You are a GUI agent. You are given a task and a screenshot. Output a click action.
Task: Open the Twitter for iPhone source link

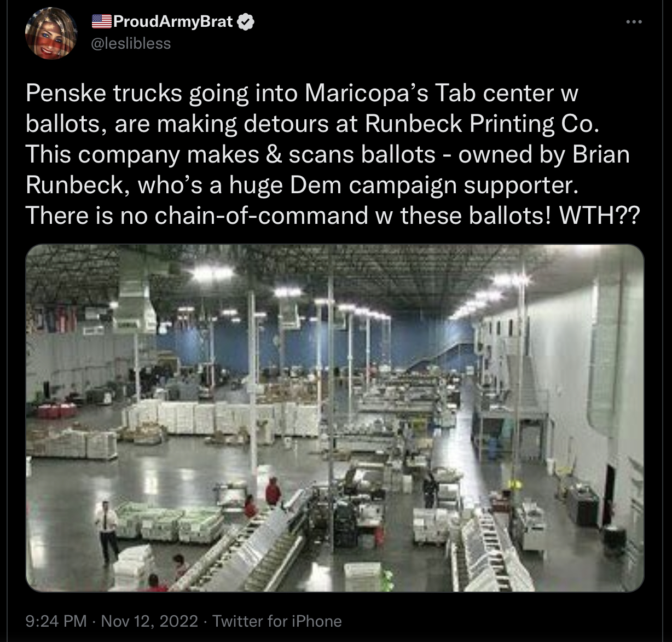coord(277,621)
